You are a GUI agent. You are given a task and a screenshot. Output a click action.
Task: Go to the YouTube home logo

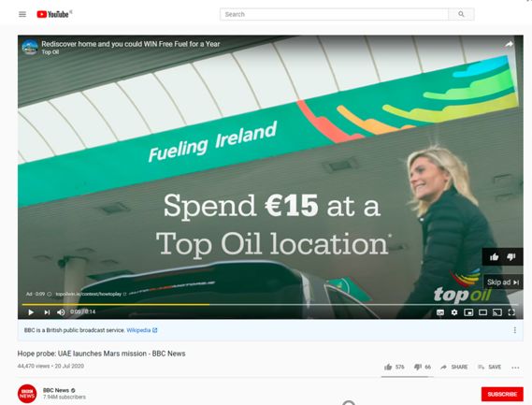point(53,14)
